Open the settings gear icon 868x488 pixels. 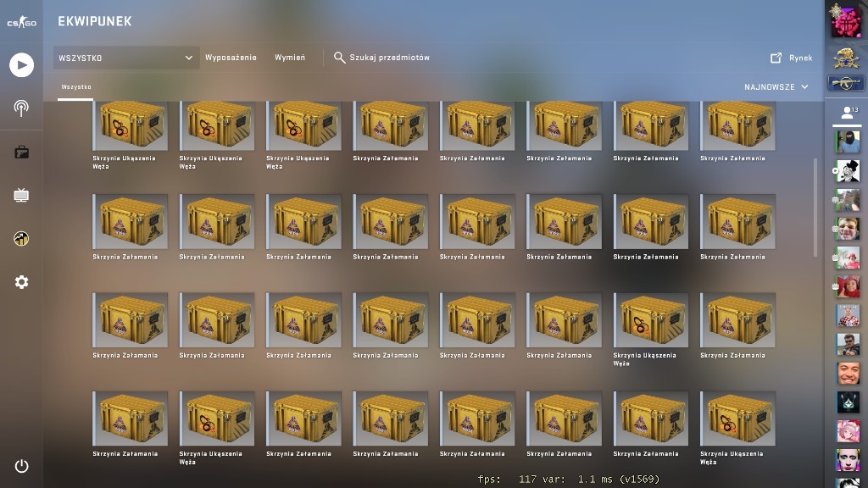(x=21, y=282)
